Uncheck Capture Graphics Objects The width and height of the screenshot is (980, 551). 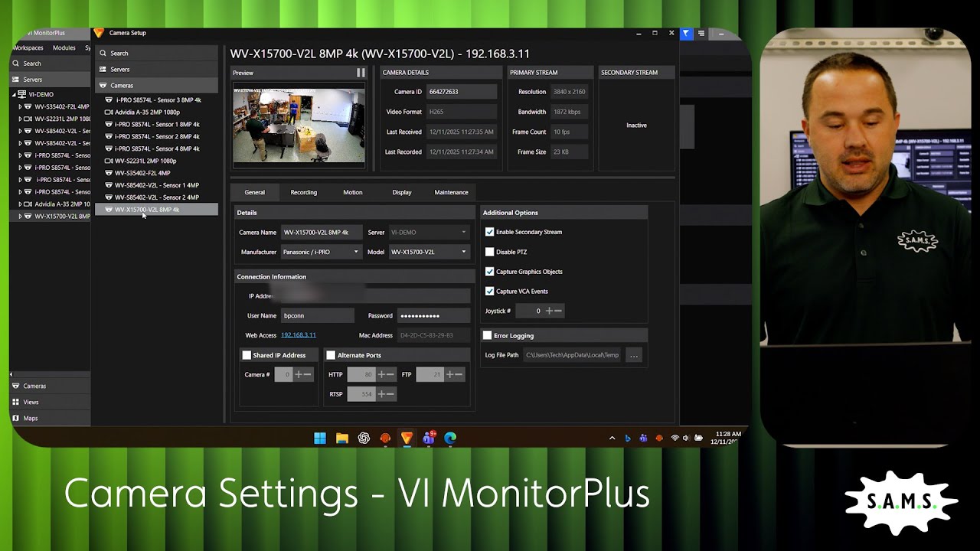[x=490, y=272]
